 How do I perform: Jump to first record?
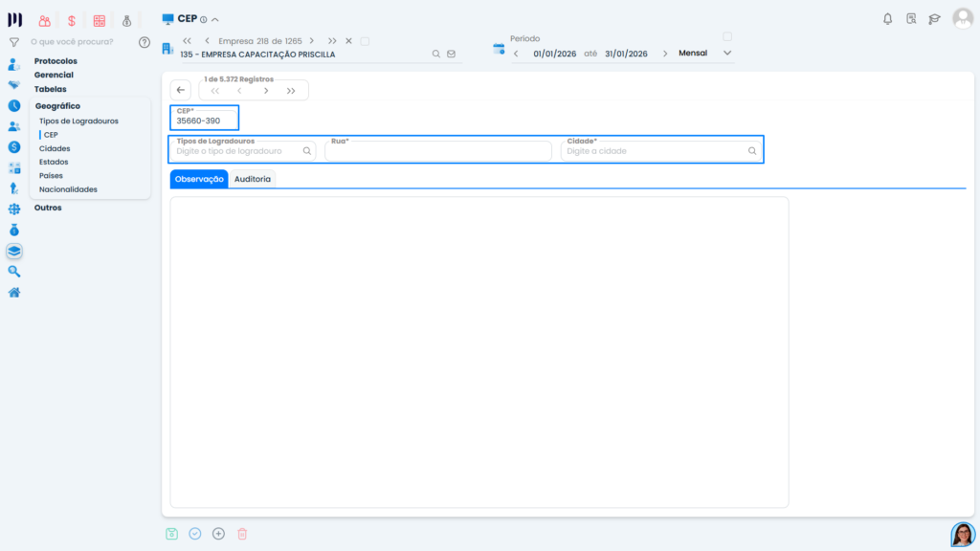pyautogui.click(x=215, y=91)
